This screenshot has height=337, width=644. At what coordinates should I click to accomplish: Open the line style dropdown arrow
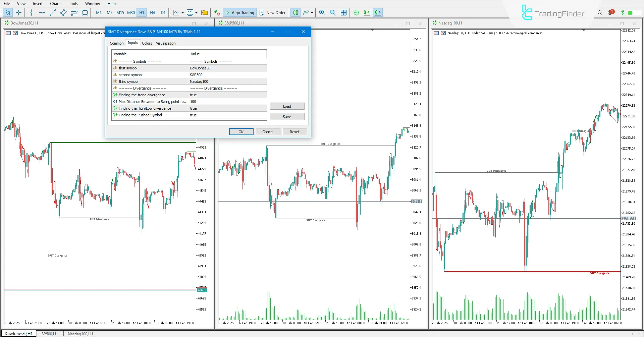pyautogui.click(x=182, y=12)
